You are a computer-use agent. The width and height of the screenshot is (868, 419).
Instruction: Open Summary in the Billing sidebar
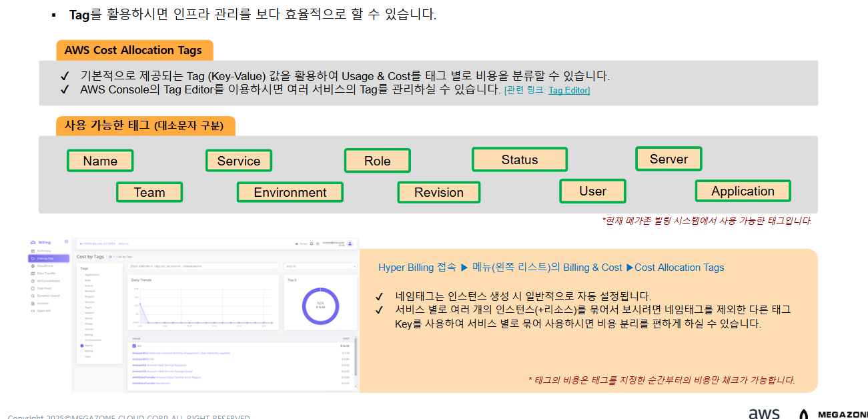[x=44, y=251]
